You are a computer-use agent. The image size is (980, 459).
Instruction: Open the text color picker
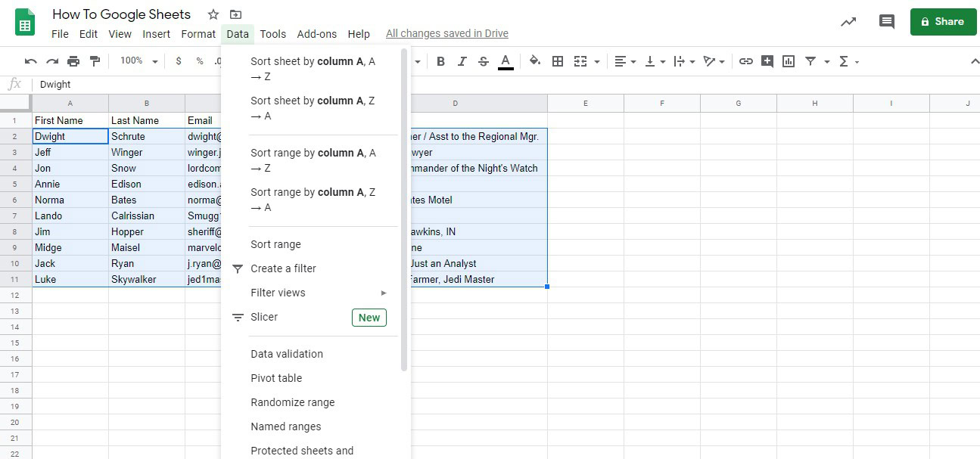pyautogui.click(x=506, y=61)
